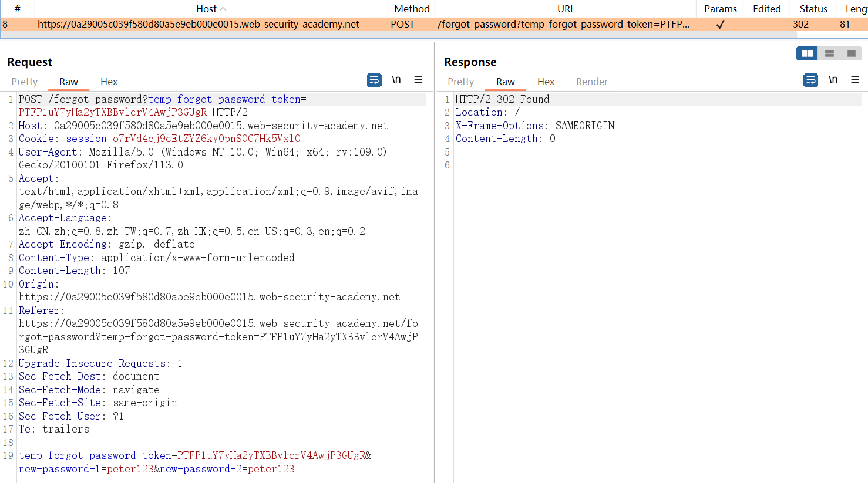The width and height of the screenshot is (868, 483).
Task: Select the side-by-side split layout icon
Action: point(808,53)
